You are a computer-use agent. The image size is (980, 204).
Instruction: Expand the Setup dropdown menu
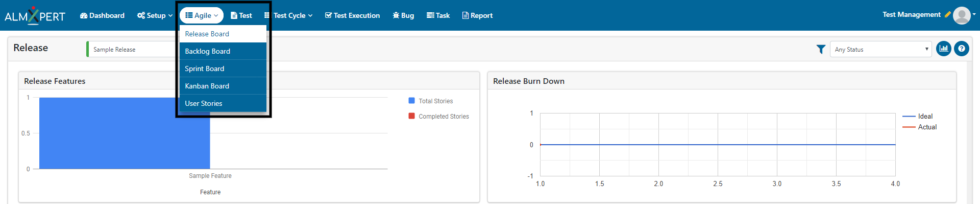pyautogui.click(x=155, y=15)
